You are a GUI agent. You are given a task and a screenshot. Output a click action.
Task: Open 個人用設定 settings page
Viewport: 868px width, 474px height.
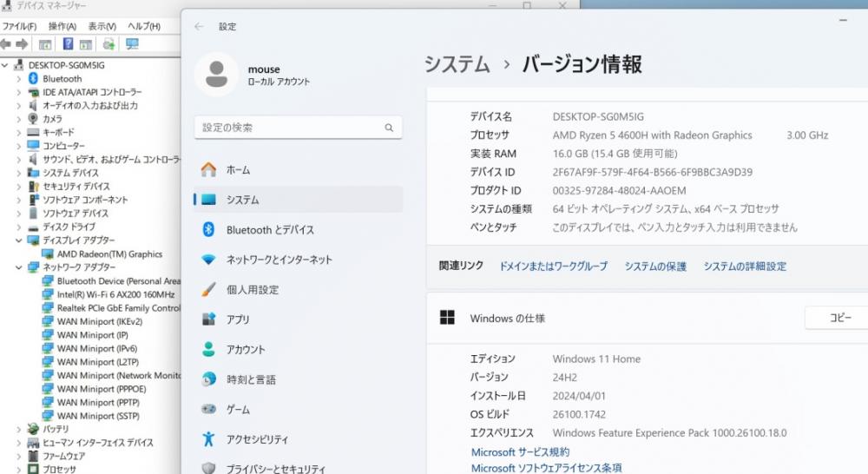click(x=299, y=289)
